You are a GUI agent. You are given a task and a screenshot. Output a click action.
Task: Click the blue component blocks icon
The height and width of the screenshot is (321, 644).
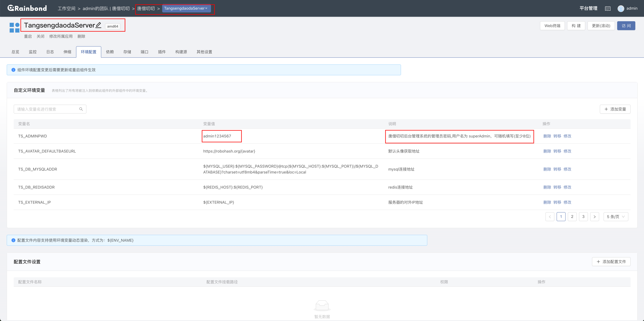pos(15,28)
